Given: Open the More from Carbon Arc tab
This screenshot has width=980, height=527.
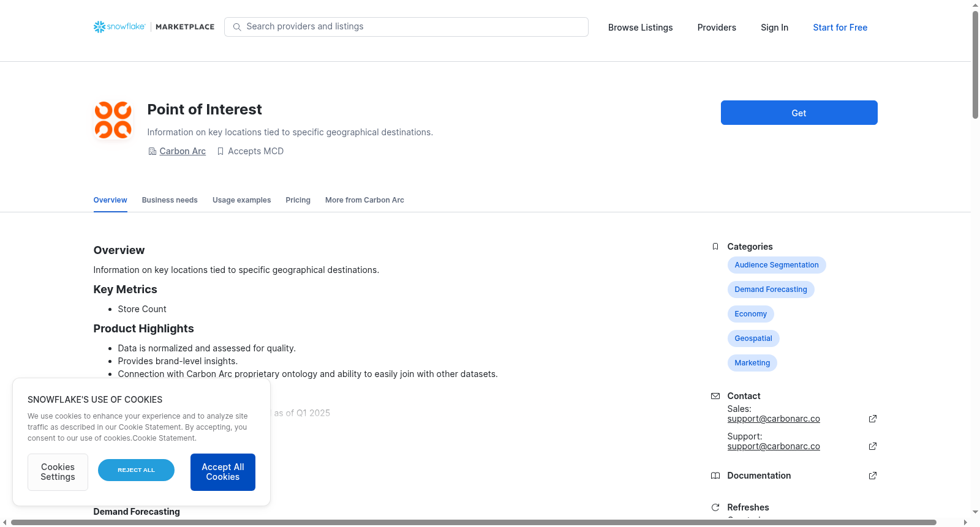Looking at the screenshot, I should [x=364, y=200].
